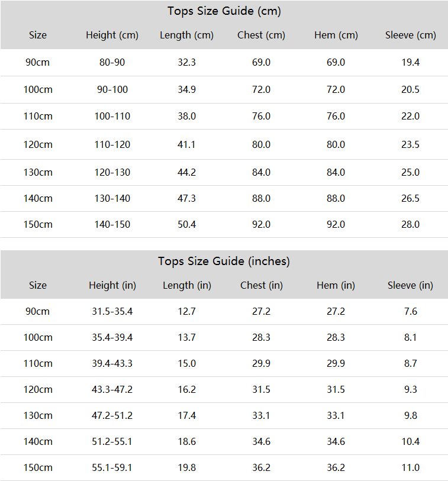Select the Height (cm) column header
Image resolution: width=448 pixels, height=481 pixels.
[112, 35]
